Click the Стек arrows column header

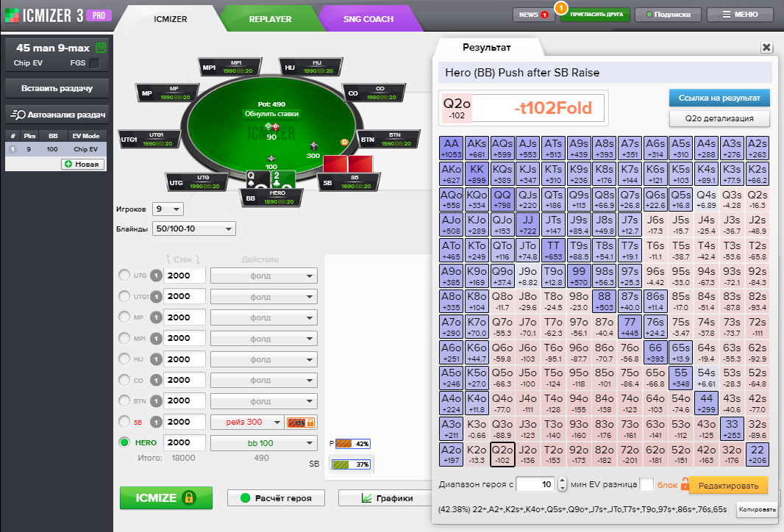click(x=183, y=259)
